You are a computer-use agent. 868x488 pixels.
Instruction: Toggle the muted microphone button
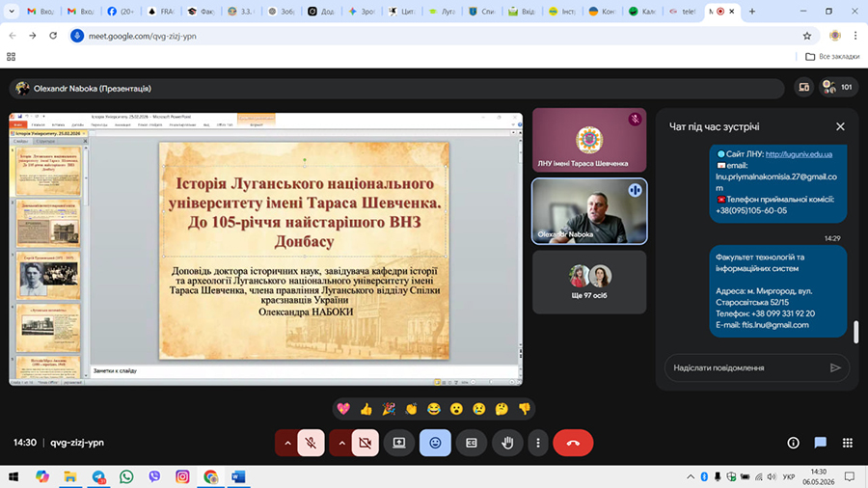[311, 443]
